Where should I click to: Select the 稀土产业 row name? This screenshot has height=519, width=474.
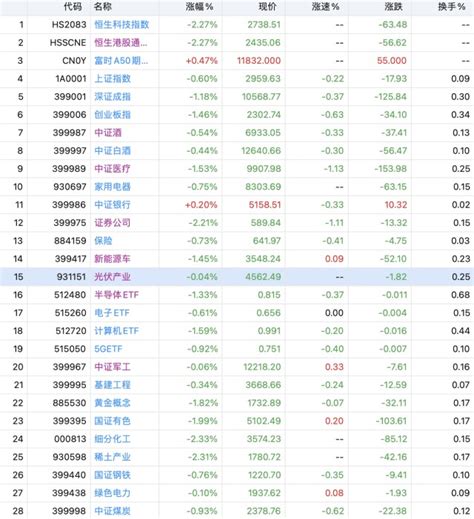(x=112, y=457)
